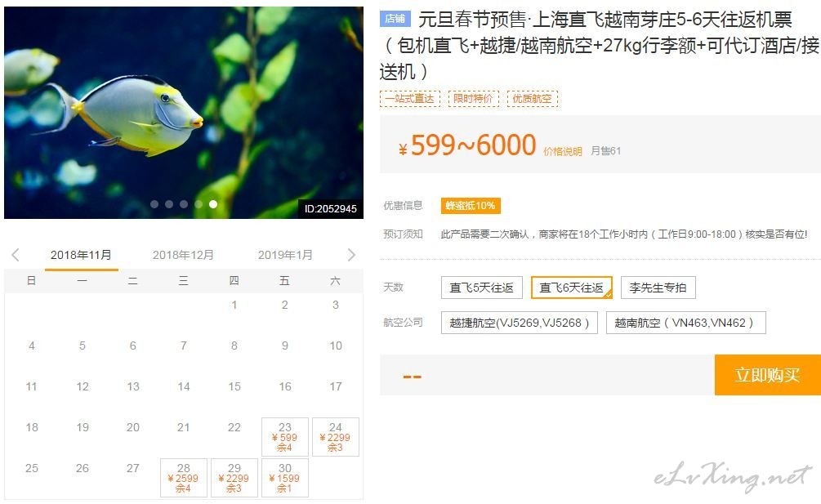Screen dimensions: 821x504
Task: Select 越捷航空 (VJ5269,VJ5268) airline
Action: 520,323
